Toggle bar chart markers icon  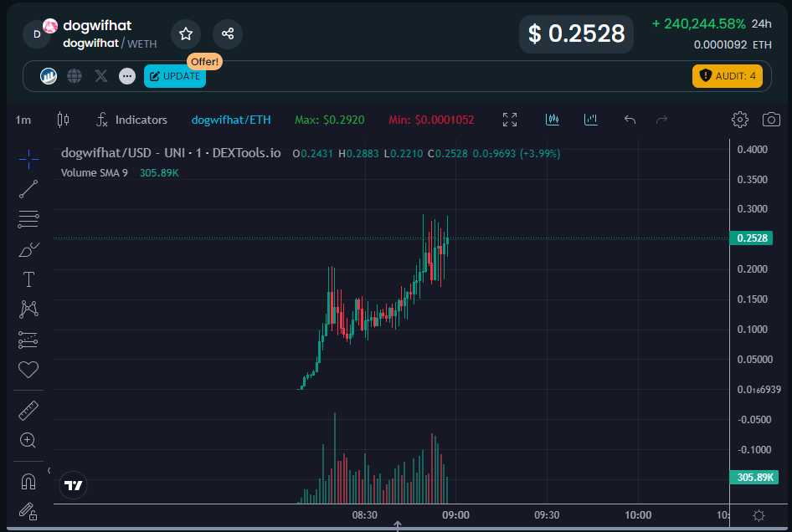(590, 120)
